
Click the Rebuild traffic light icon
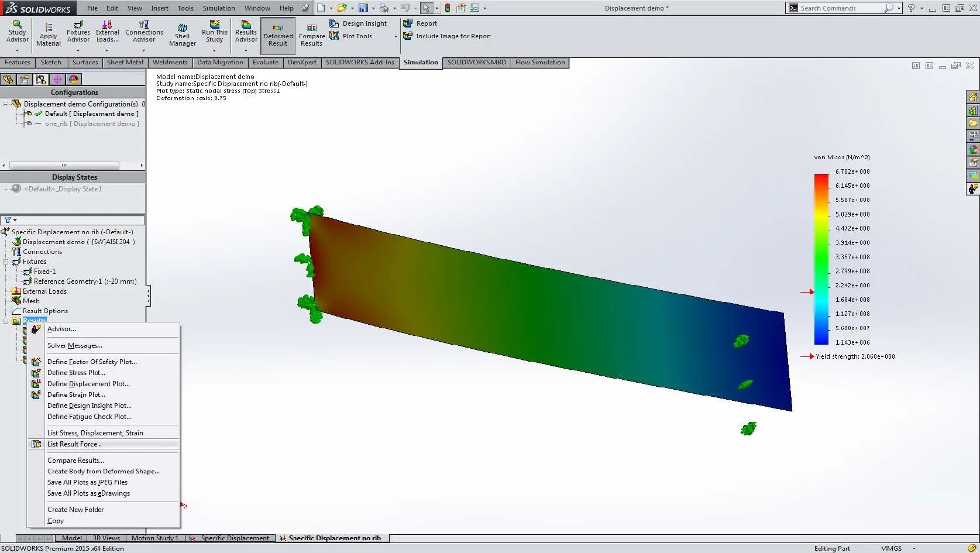point(447,8)
